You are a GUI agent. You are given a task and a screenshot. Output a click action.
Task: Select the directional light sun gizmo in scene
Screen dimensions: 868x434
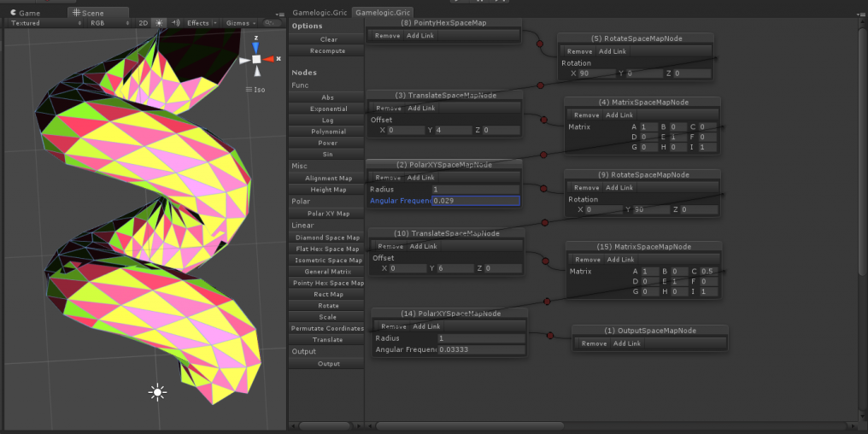coord(157,392)
